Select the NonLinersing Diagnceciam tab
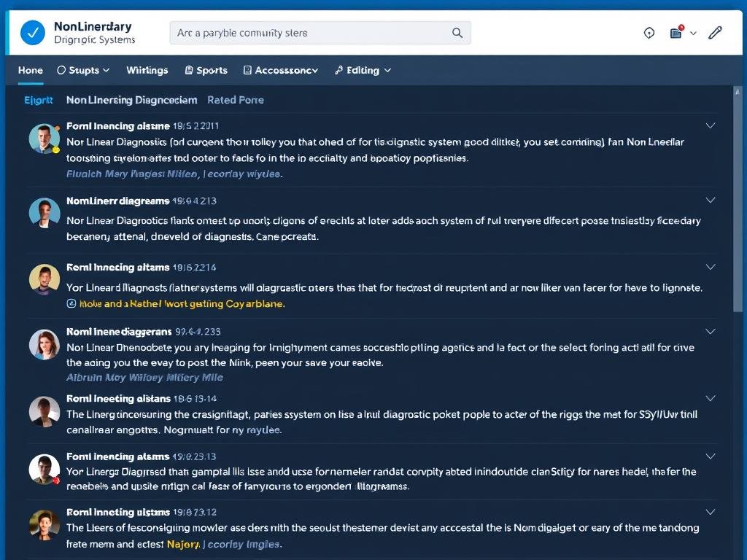The width and height of the screenshot is (747, 560). pos(131,100)
